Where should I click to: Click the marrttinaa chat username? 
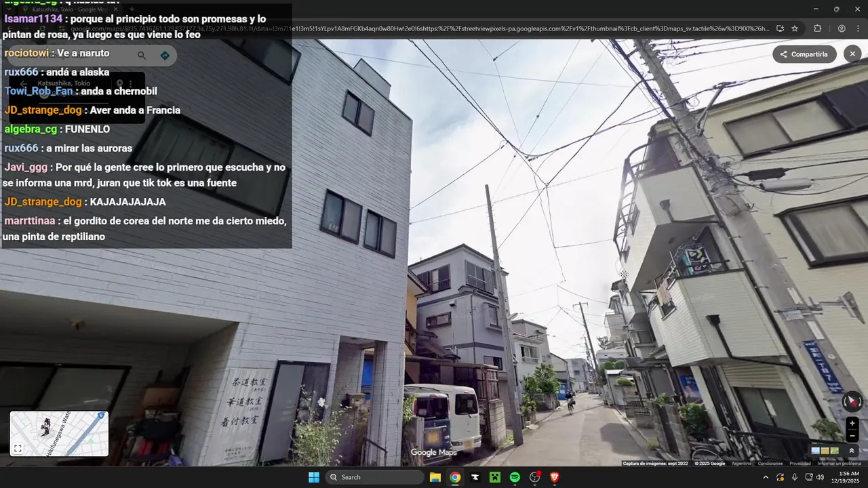coord(31,221)
